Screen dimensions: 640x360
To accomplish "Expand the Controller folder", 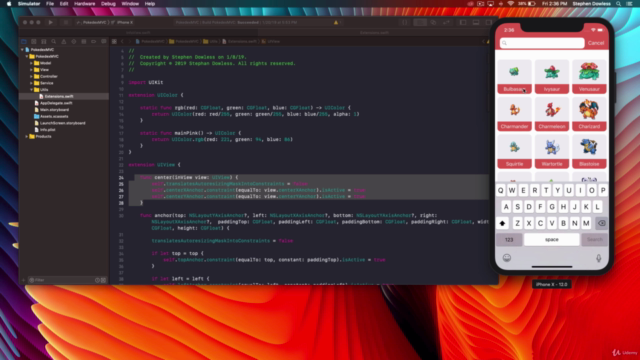I will (31, 76).
